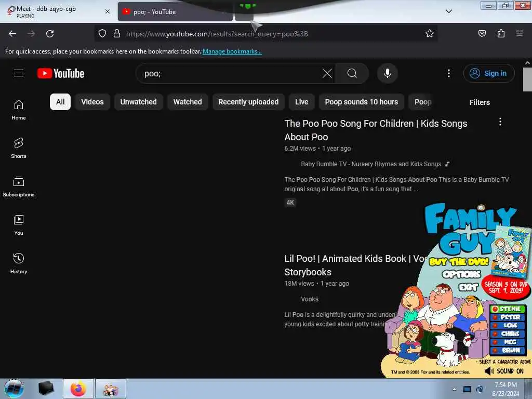This screenshot has height=399, width=532.
Task: Open the Windows Start orb
Action: [14, 389]
